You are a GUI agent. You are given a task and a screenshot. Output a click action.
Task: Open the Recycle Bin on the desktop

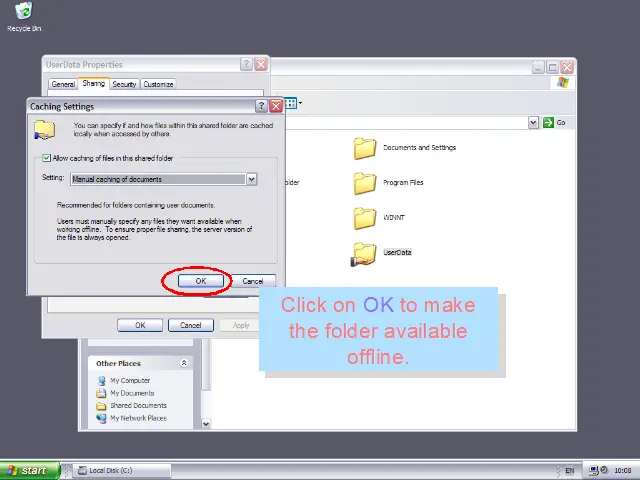23,12
